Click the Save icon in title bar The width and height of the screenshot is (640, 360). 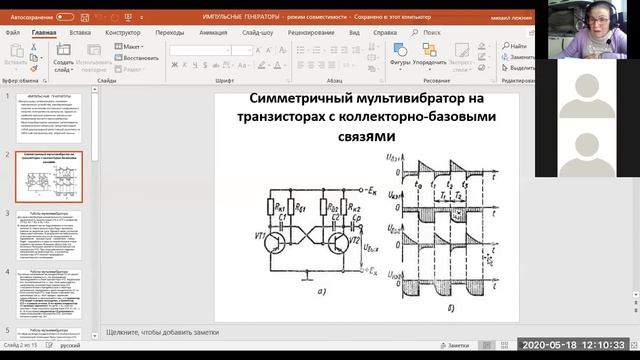pyautogui.click(x=84, y=18)
